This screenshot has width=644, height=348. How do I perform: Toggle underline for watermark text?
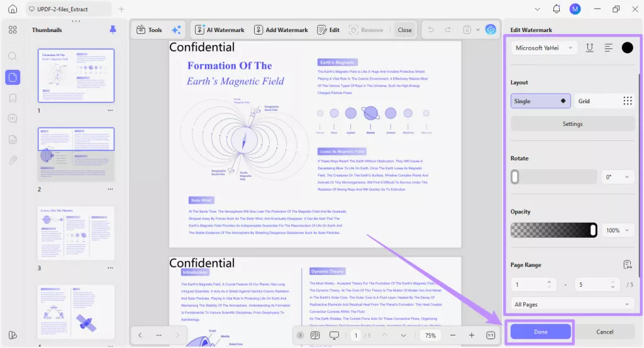pos(590,48)
